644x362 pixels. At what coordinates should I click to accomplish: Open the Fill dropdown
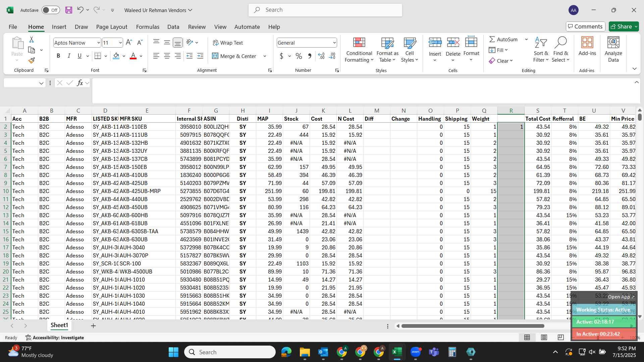498,50
